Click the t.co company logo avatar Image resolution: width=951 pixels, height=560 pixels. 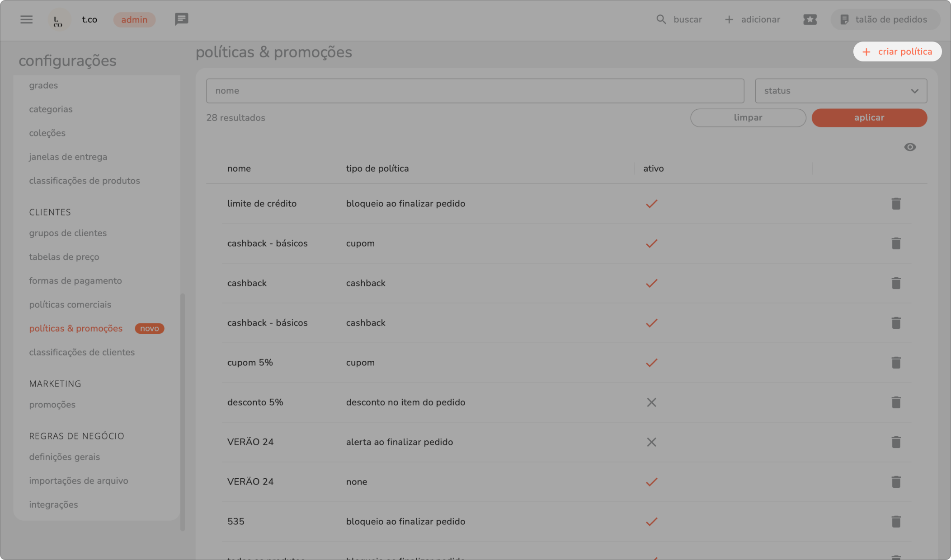pos(59,20)
